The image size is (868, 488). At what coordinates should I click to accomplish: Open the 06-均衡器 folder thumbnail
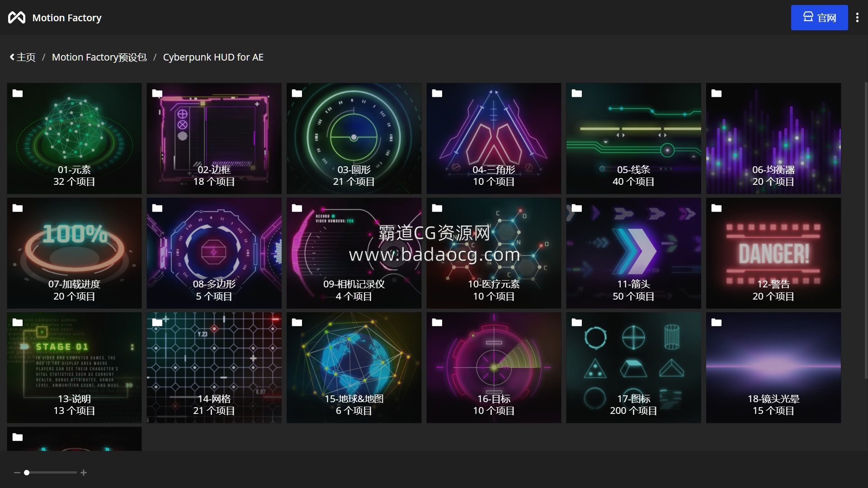click(x=774, y=138)
